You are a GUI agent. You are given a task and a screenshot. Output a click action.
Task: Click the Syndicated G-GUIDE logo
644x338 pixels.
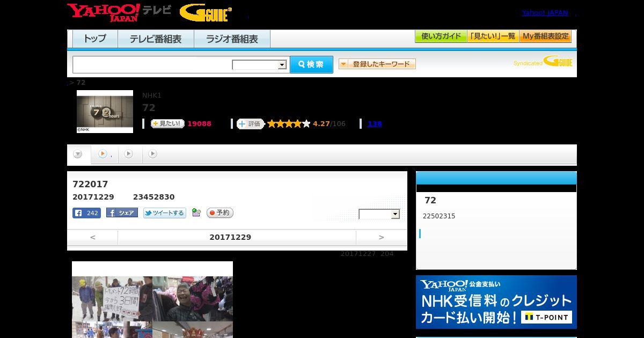coord(543,62)
